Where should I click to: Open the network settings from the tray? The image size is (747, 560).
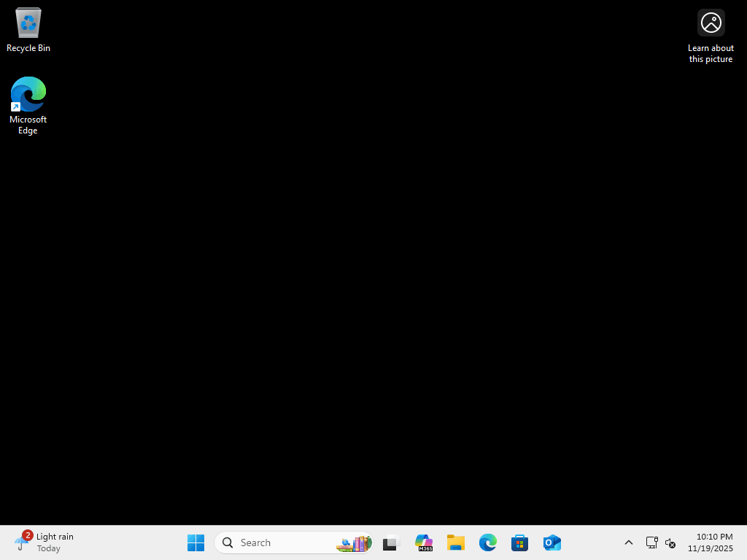click(651, 542)
